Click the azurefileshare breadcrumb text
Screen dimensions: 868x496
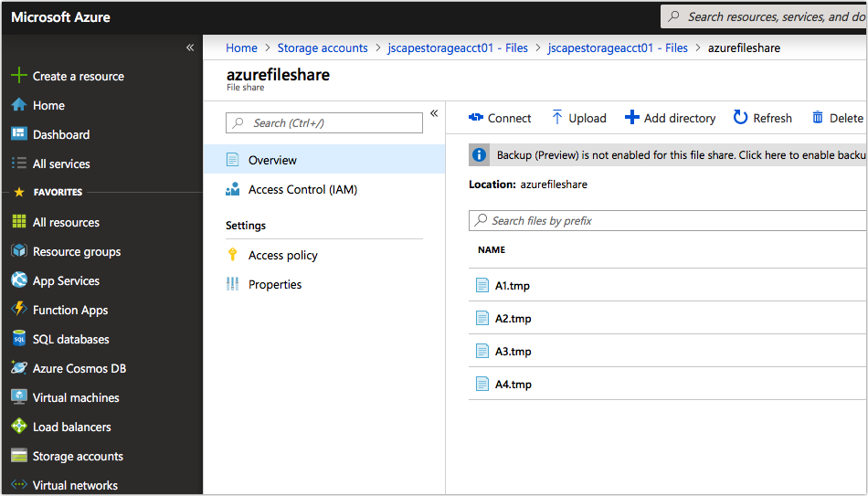744,48
